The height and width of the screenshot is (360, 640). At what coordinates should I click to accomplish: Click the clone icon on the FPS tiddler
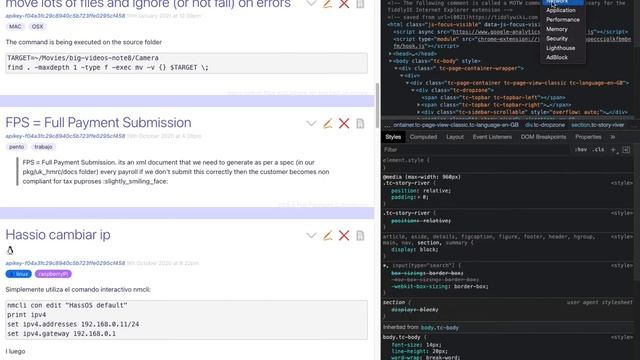coord(360,123)
